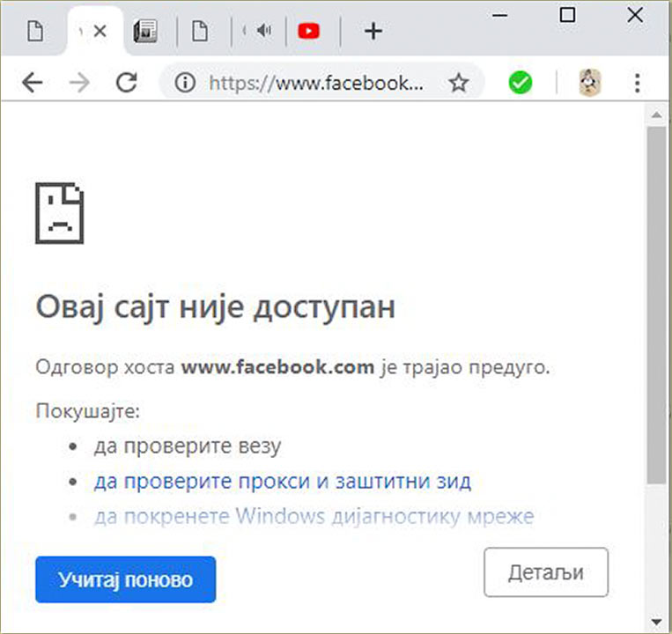The width and height of the screenshot is (672, 634).
Task: Click the green checkmark extension icon
Action: tap(521, 83)
